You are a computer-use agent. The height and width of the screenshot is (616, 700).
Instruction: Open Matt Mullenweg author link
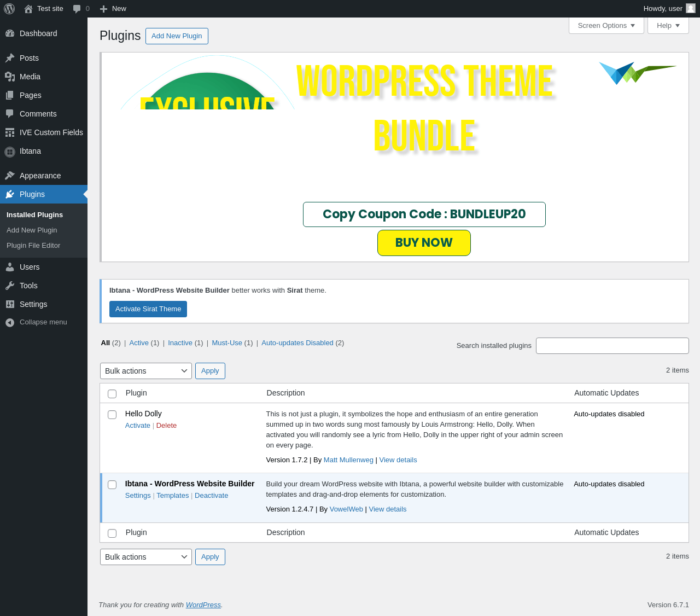click(348, 460)
